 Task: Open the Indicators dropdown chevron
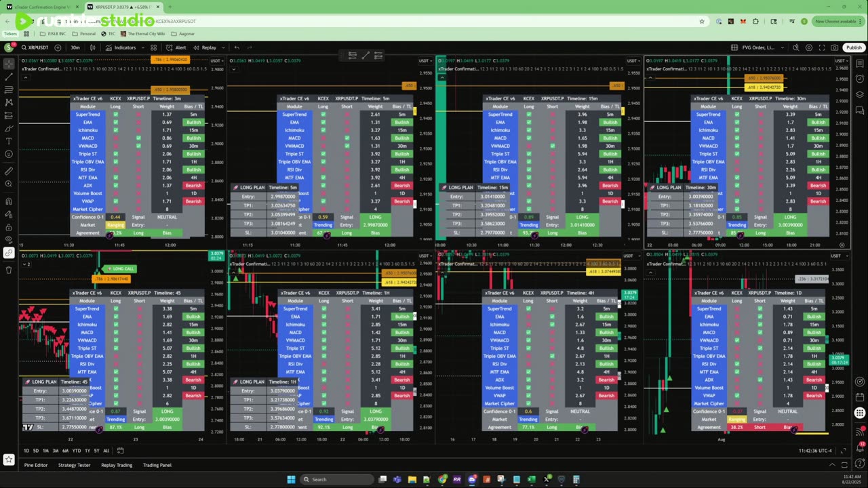(x=142, y=47)
